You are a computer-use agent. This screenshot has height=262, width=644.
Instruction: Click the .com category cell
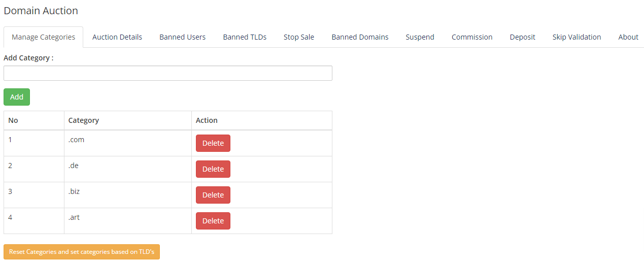click(128, 143)
